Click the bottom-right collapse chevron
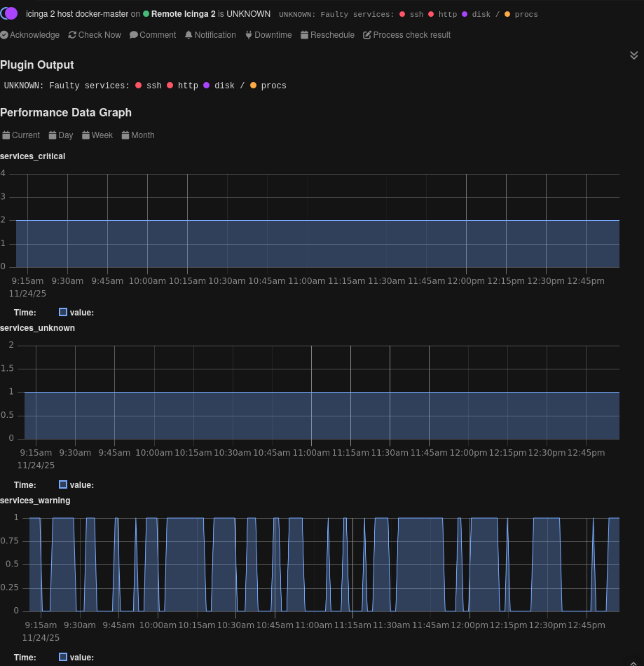 (x=633, y=662)
